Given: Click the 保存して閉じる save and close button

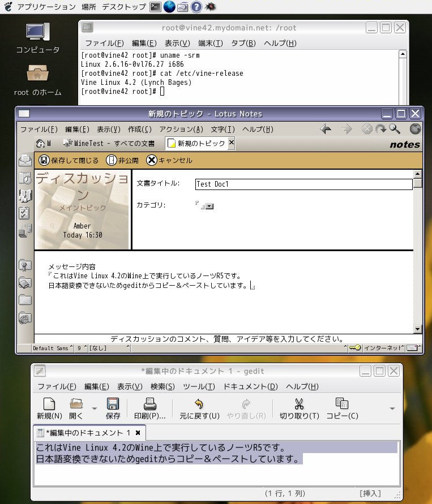Looking at the screenshot, I should point(68,160).
